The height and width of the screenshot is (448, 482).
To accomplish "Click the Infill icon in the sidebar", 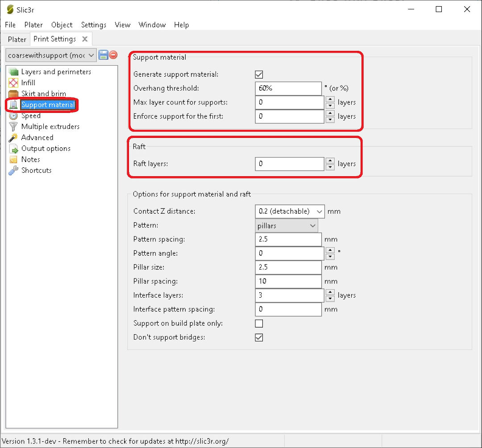I will (13, 83).
